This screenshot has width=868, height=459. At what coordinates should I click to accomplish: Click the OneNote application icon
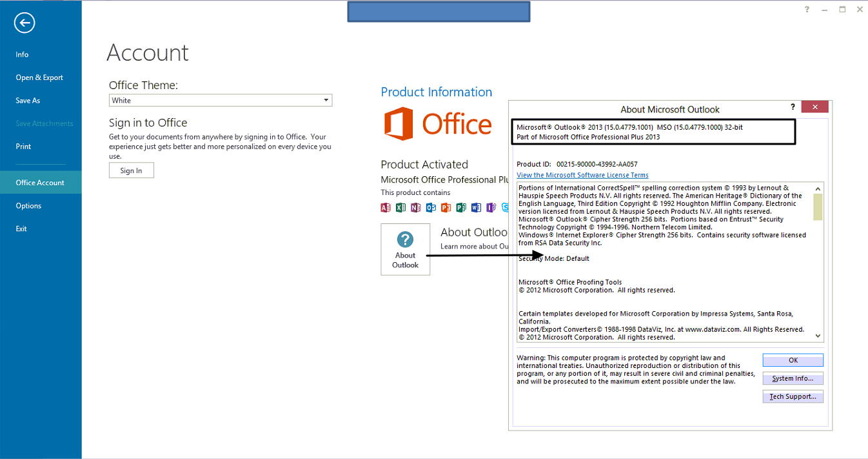point(415,207)
